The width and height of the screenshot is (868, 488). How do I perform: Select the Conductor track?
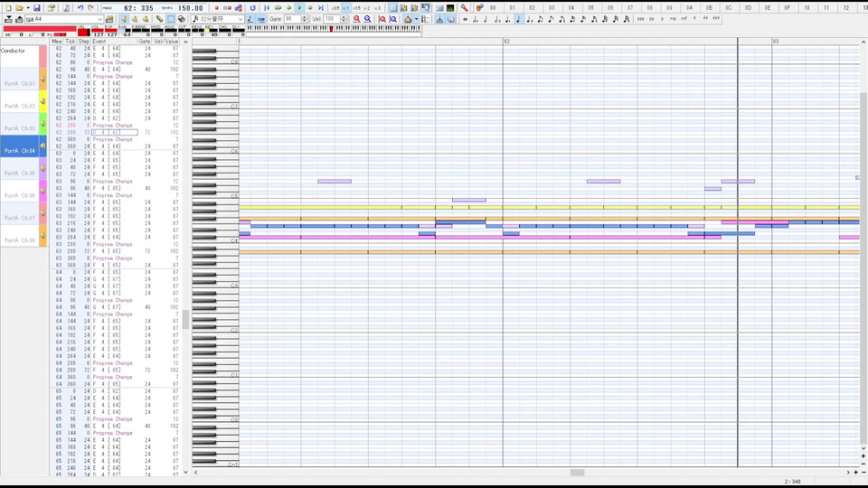click(x=19, y=56)
